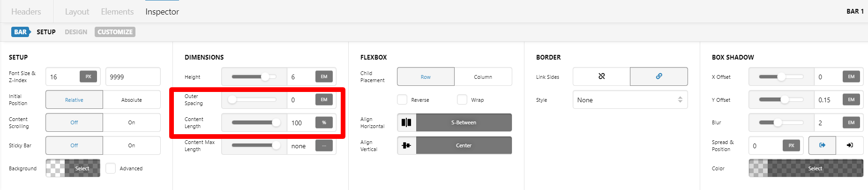Screen dimensions: 868x190
Task: Tick the Wrap checkbox
Action: [462, 99]
